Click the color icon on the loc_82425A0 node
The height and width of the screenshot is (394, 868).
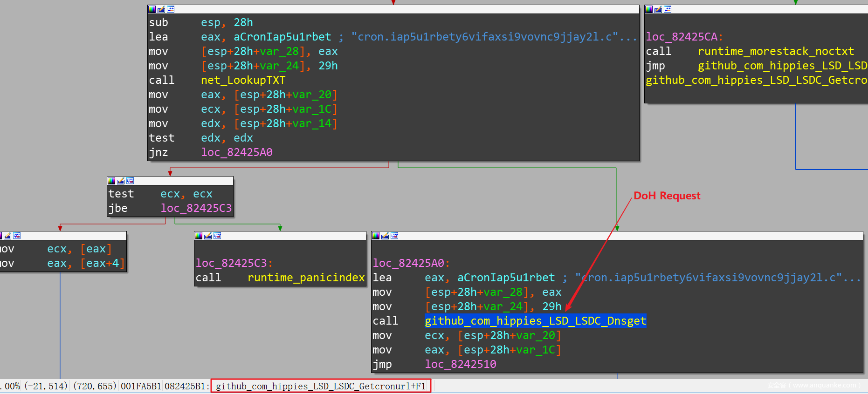tap(376, 236)
